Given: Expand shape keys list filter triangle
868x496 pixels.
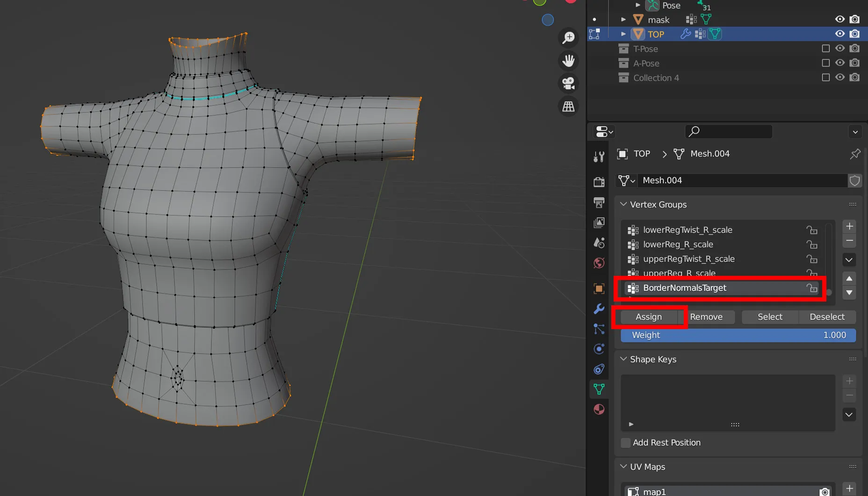Looking at the screenshot, I should click(x=631, y=424).
